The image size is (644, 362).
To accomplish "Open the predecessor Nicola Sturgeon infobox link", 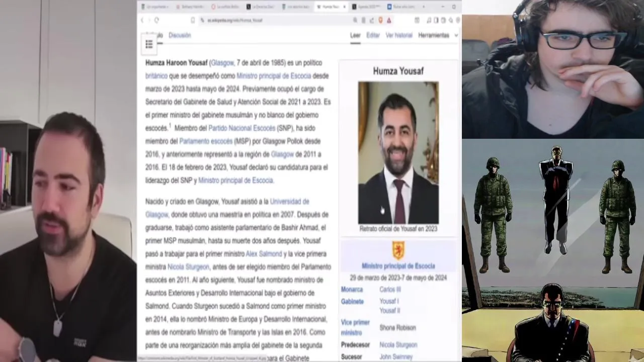I will (398, 345).
